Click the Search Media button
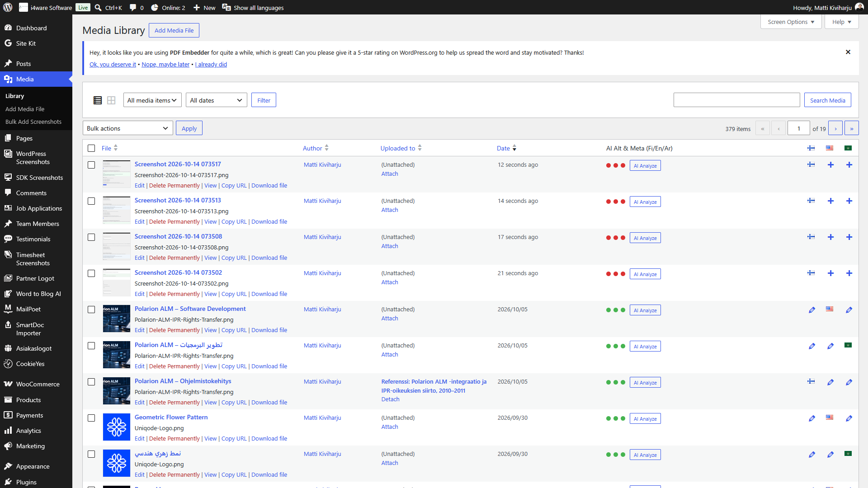The width and height of the screenshot is (868, 488). [827, 100]
